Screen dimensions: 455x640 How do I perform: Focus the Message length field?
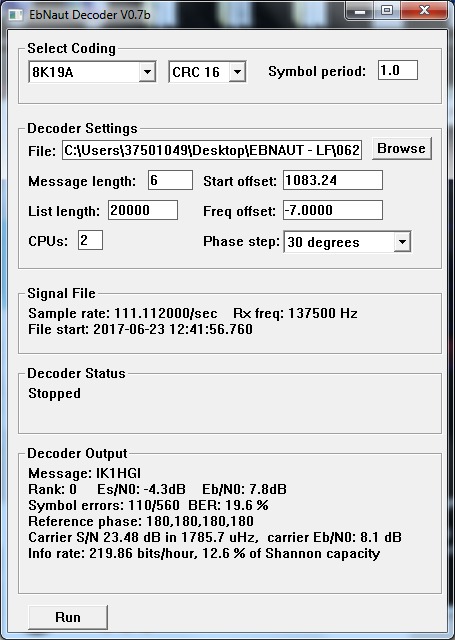[170, 180]
